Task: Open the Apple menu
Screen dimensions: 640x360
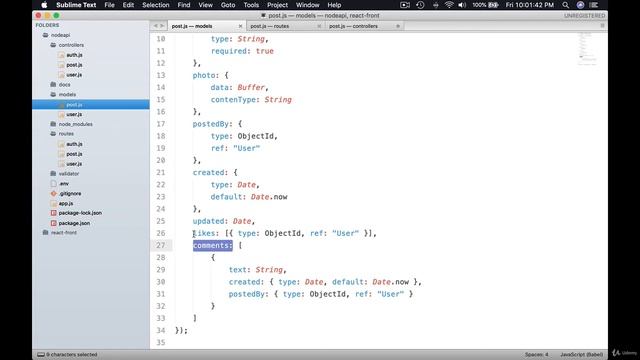Action: click(x=44, y=5)
